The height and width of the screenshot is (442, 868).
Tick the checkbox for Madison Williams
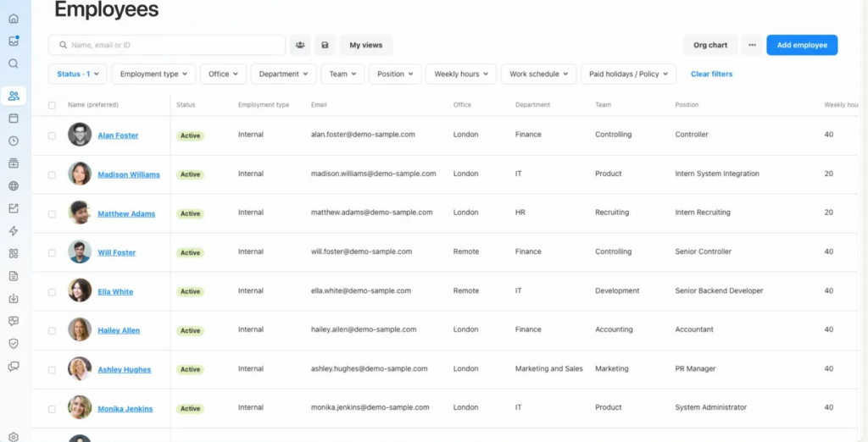tap(52, 174)
